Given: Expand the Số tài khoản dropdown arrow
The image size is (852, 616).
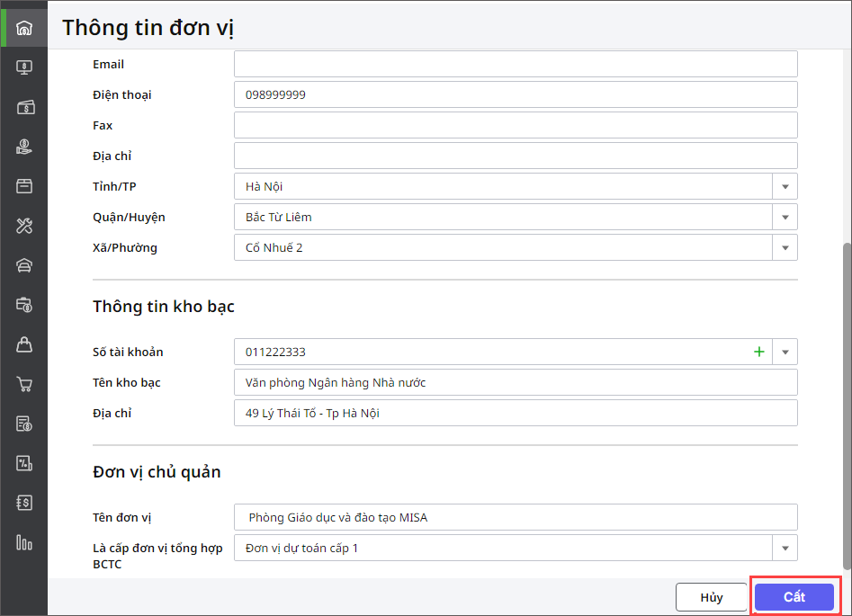Looking at the screenshot, I should [x=785, y=353].
